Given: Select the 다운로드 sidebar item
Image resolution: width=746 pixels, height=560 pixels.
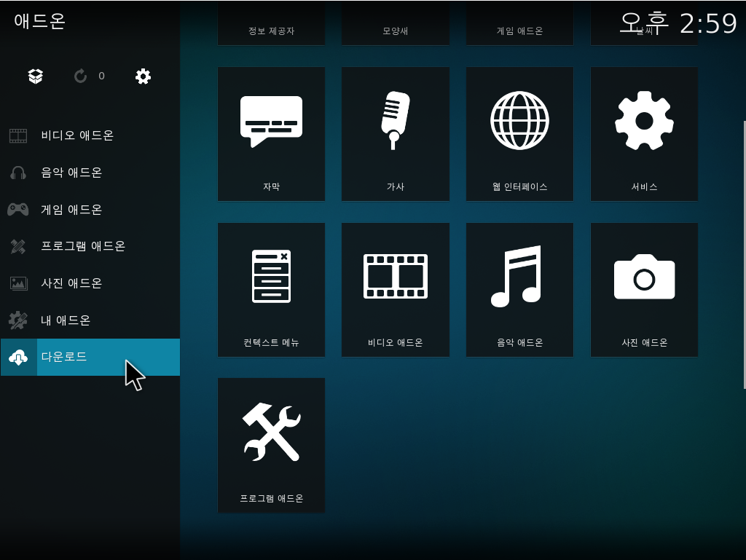Looking at the screenshot, I should (64, 357).
